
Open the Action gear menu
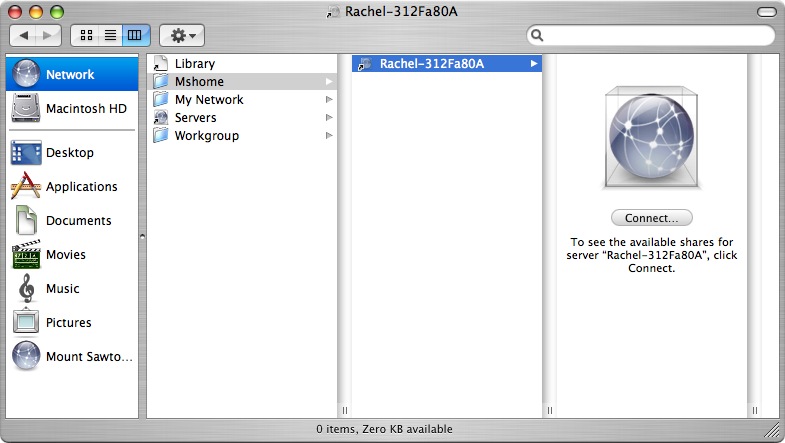tap(182, 35)
